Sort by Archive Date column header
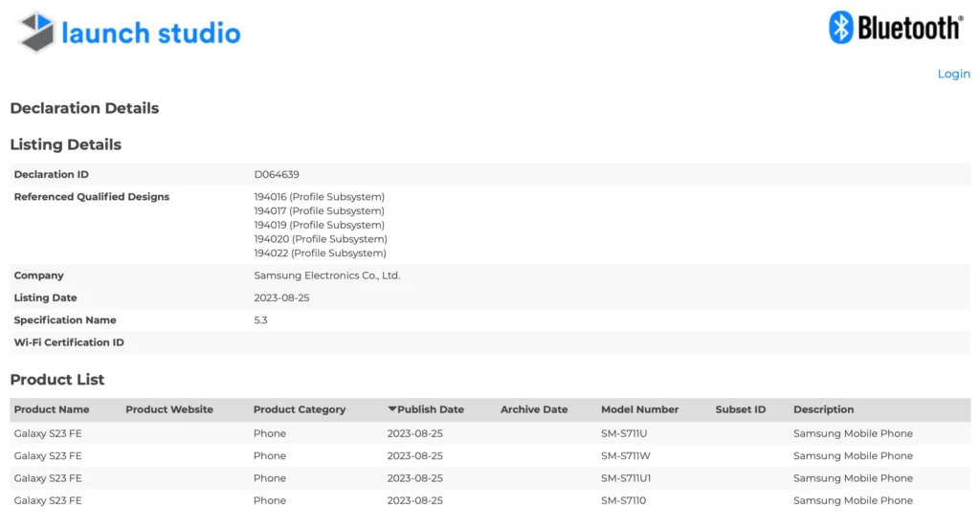 click(534, 410)
